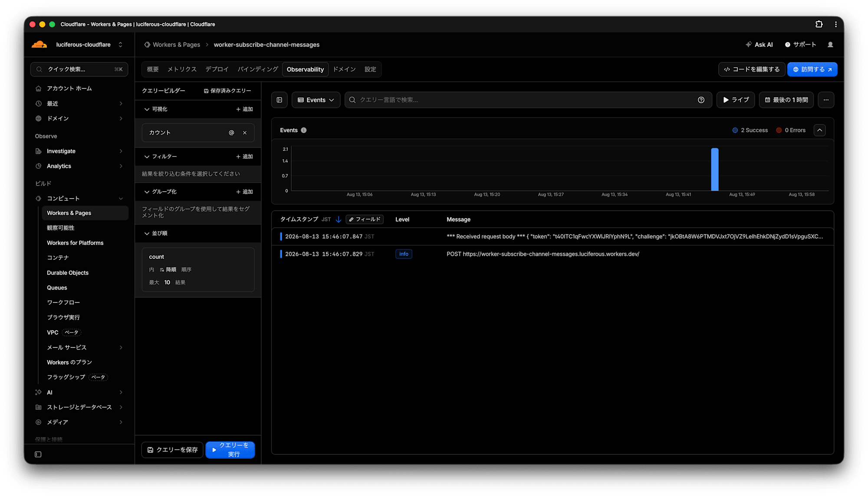Collapse the フィルター section
Viewport: 868px width, 496px height.
[147, 157]
